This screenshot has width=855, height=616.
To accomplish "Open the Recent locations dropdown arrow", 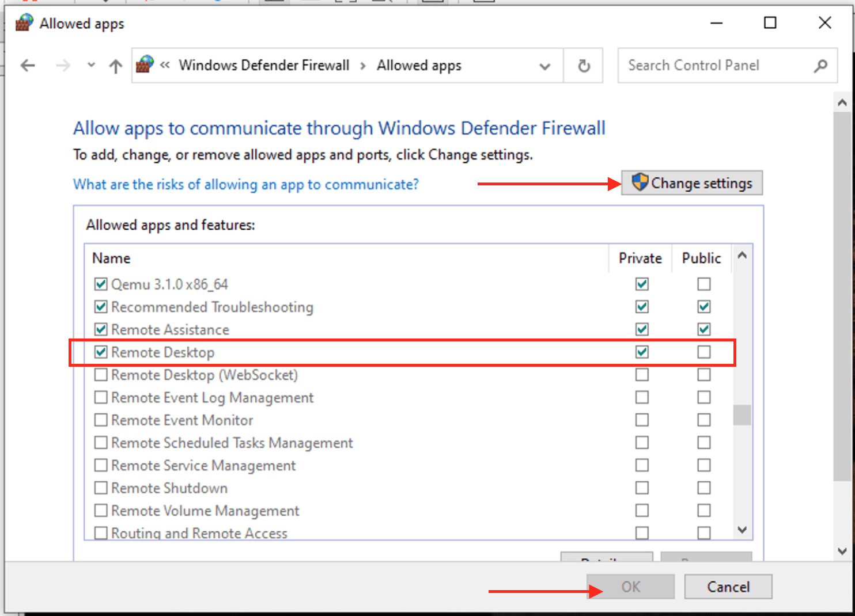I will click(x=91, y=65).
